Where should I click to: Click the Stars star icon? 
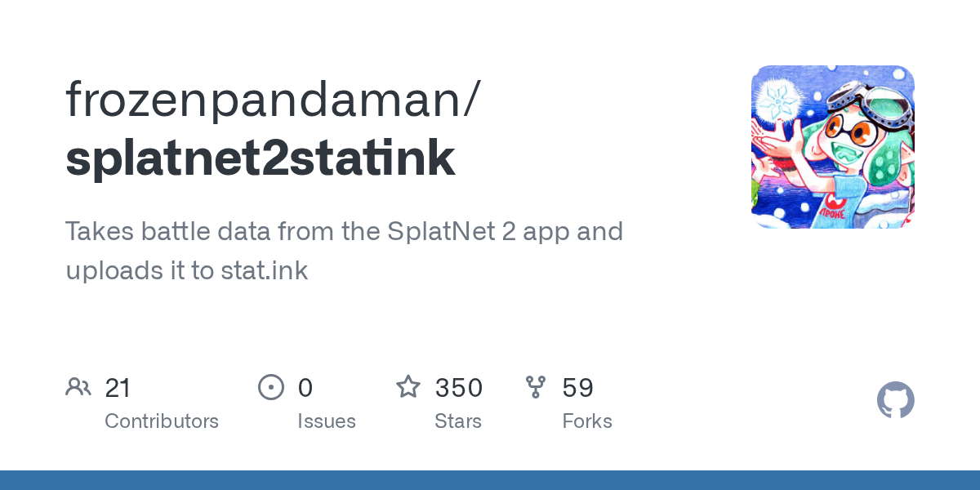click(408, 387)
